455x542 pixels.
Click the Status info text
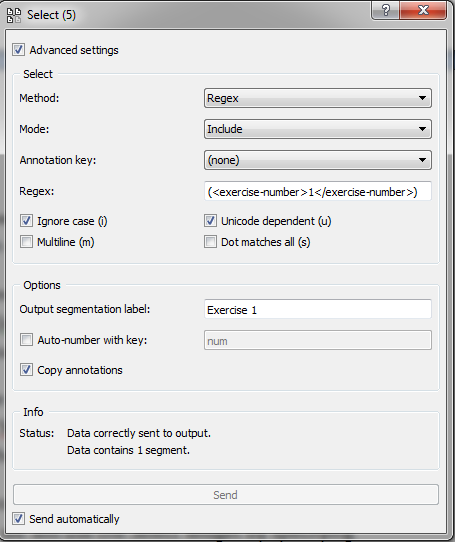click(x=139, y=442)
